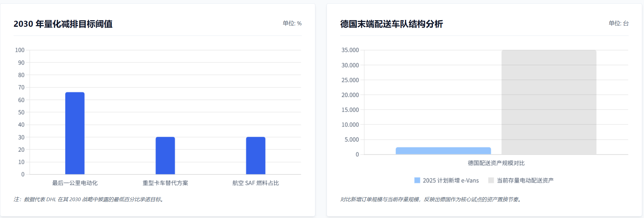Screen dimensions: 644x218
Task: Click the 2030 年量化减排目标阈值 heading
Action: point(63,24)
